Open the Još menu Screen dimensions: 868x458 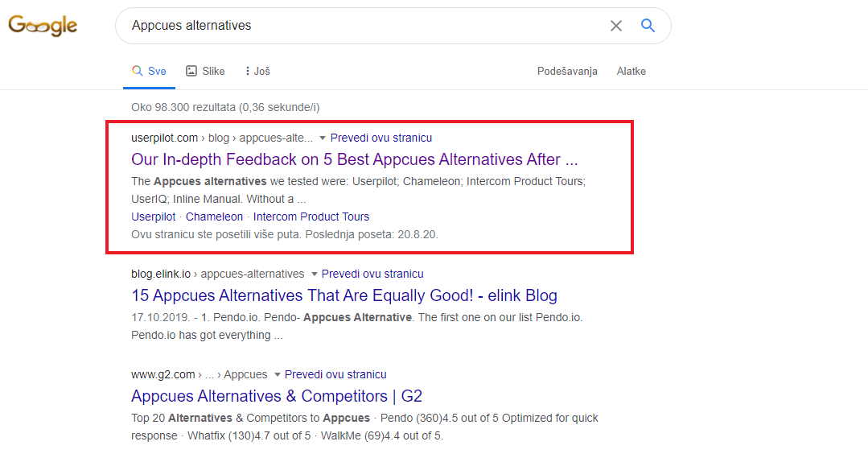coord(257,71)
